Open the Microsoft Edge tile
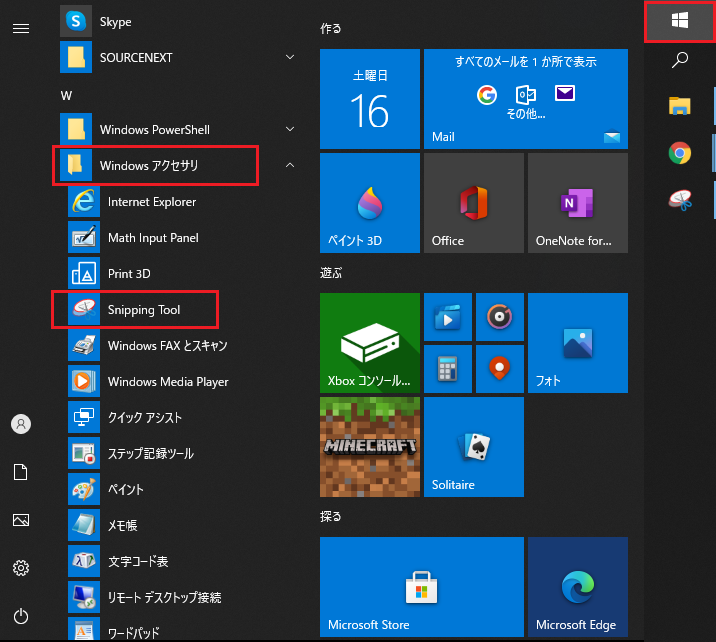 click(x=578, y=587)
